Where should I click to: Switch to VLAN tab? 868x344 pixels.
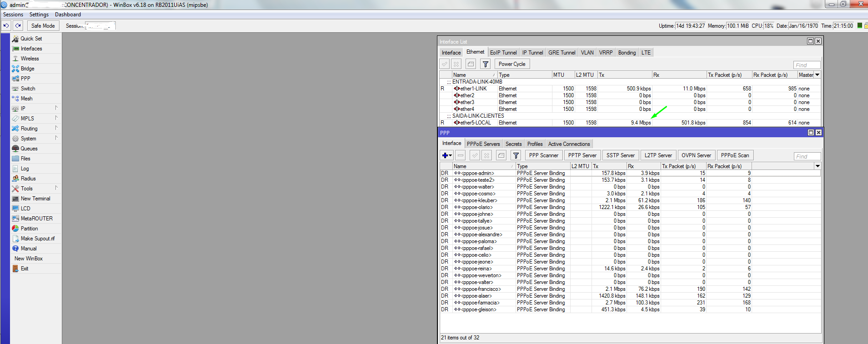[587, 53]
